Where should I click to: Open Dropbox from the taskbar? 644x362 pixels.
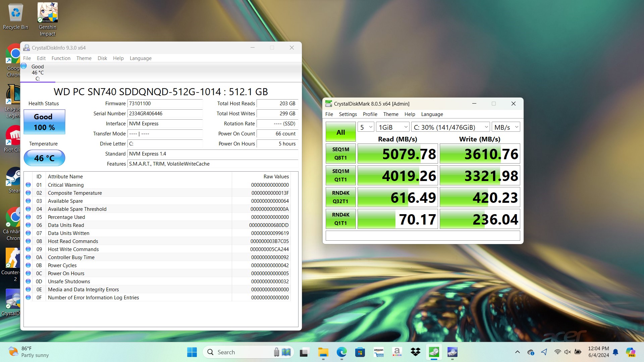(416, 352)
